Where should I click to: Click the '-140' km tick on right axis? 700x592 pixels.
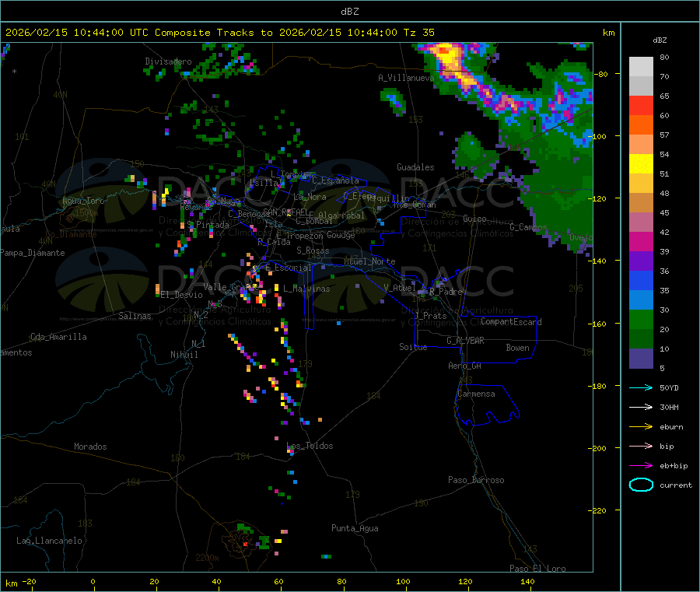(599, 261)
